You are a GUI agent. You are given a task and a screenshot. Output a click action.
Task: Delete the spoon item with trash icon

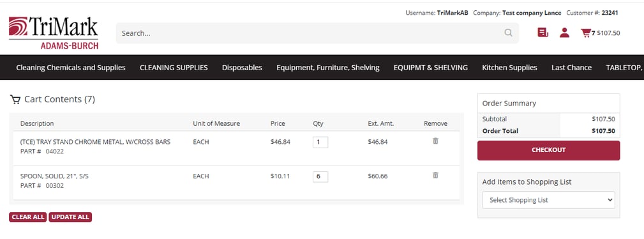pos(435,175)
